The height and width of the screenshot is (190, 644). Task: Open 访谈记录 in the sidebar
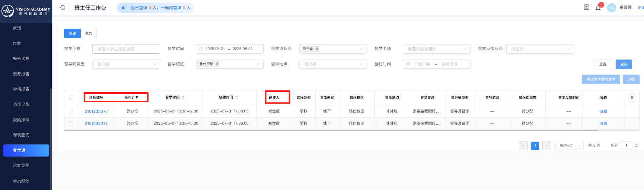(x=21, y=104)
